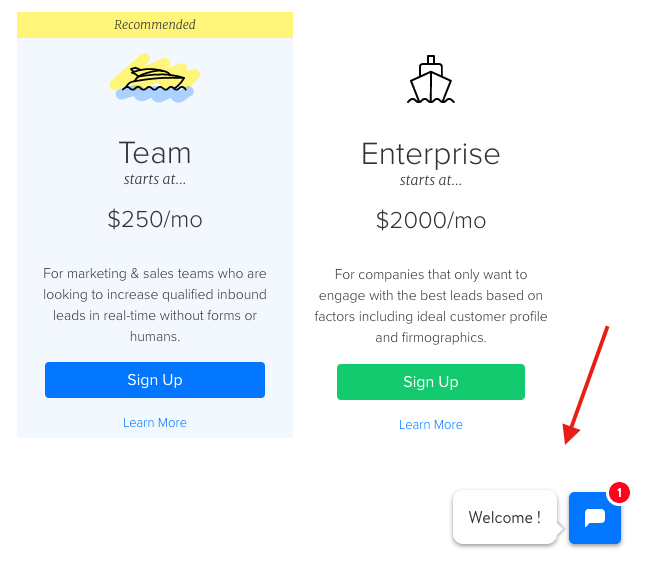The height and width of the screenshot is (564, 647).
Task: Select the Team plan heading
Action: 155,153
